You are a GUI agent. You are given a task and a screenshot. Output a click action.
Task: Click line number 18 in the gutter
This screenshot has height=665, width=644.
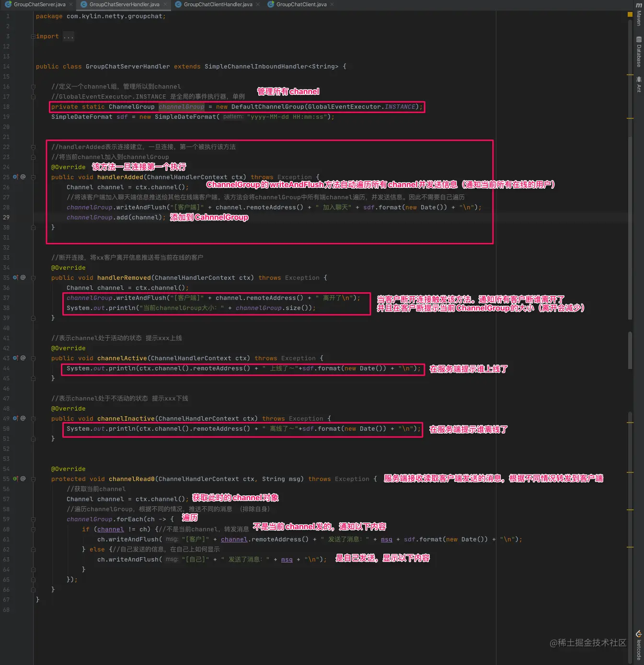[x=6, y=107]
